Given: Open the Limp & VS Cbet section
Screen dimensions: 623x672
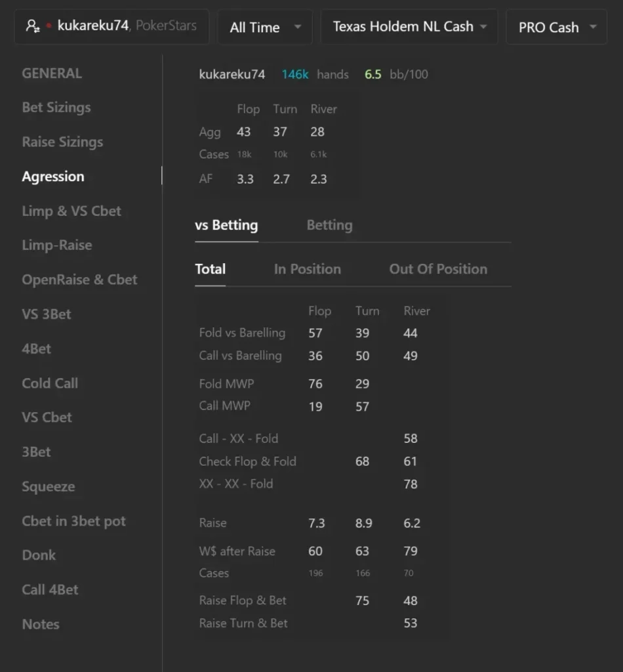Looking at the screenshot, I should [x=71, y=211].
